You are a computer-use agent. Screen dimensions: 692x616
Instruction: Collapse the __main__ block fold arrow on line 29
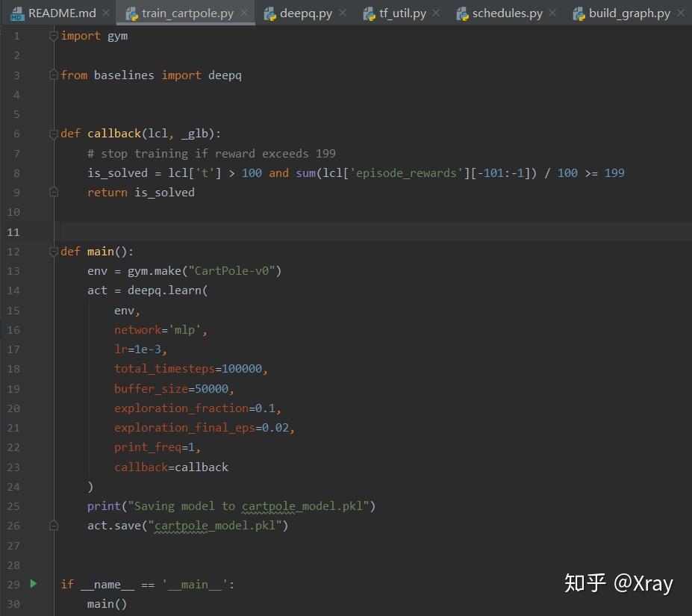pos(52,582)
